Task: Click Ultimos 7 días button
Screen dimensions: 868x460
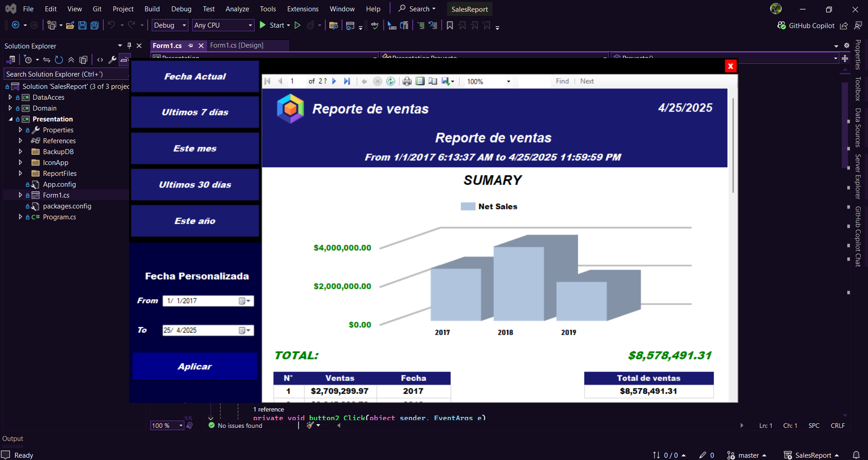Action: pyautogui.click(x=195, y=112)
